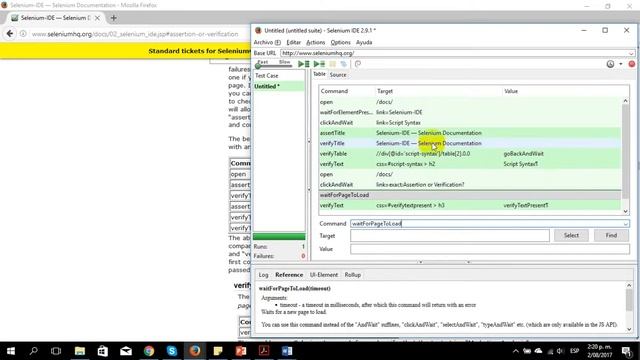Play current test case button
This screenshot has width=640, height=360.
click(x=319, y=64)
